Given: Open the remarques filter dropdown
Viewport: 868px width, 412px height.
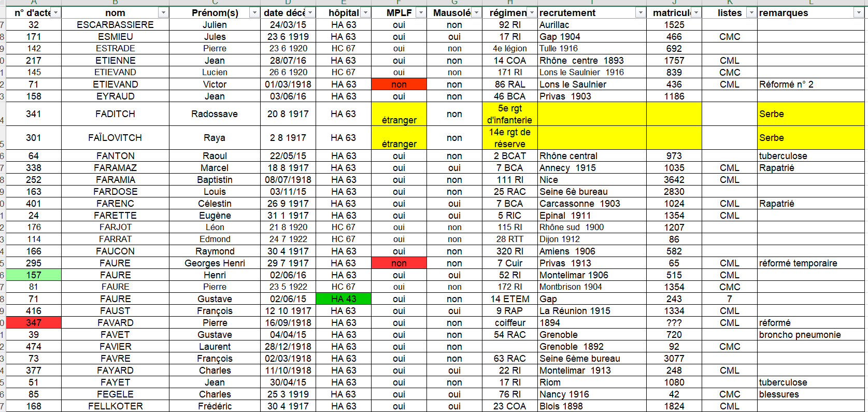Looking at the screenshot, I should [x=859, y=13].
